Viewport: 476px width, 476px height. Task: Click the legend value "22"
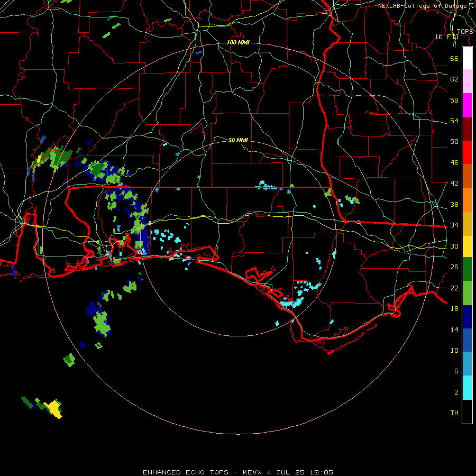[454, 288]
